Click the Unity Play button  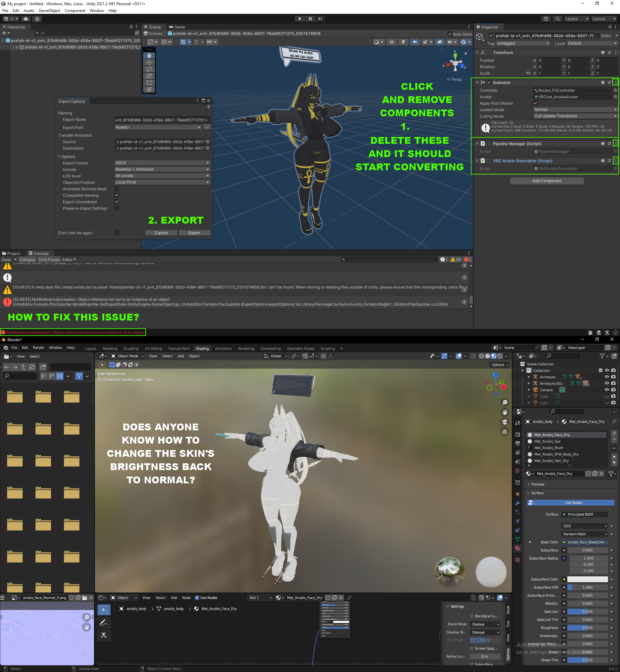[x=300, y=19]
